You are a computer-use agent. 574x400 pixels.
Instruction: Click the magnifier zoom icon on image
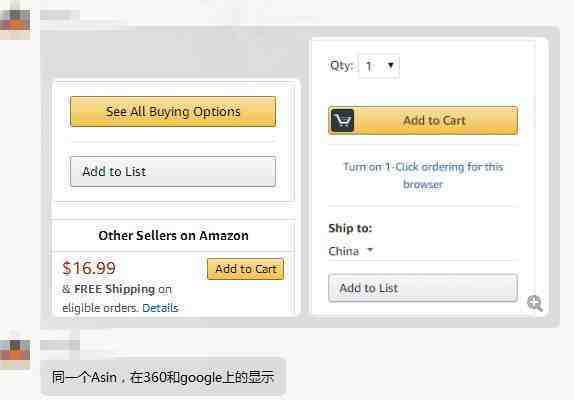pyautogui.click(x=535, y=303)
